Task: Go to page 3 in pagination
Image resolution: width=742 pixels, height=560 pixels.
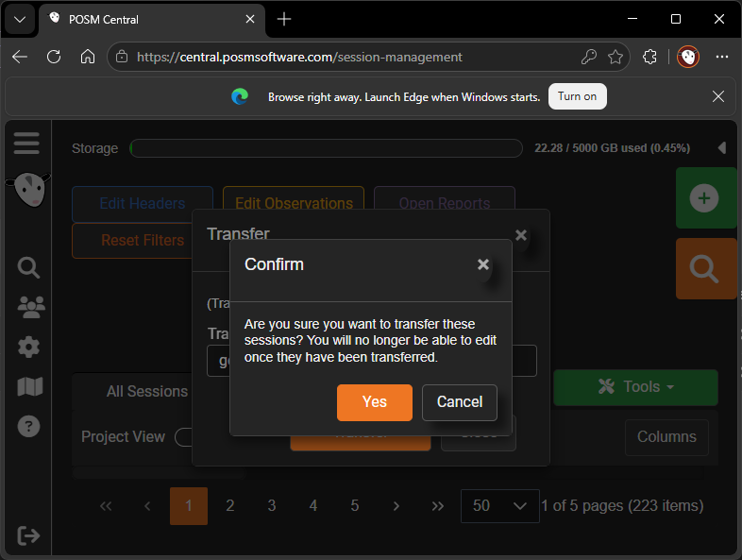Action: pos(272,505)
